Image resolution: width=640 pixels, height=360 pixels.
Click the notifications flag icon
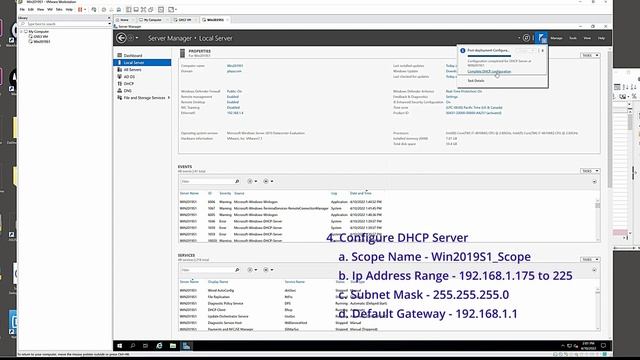point(541,38)
